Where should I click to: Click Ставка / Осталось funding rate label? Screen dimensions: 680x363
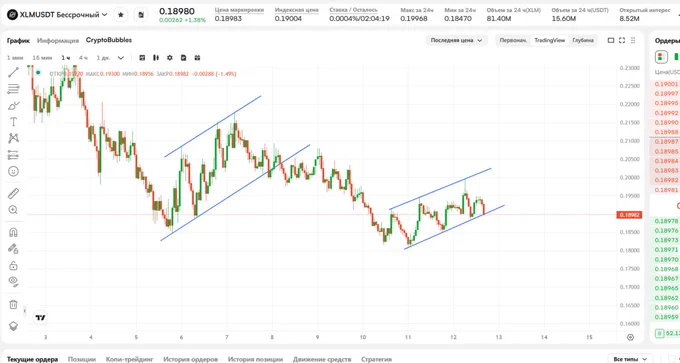pos(353,10)
